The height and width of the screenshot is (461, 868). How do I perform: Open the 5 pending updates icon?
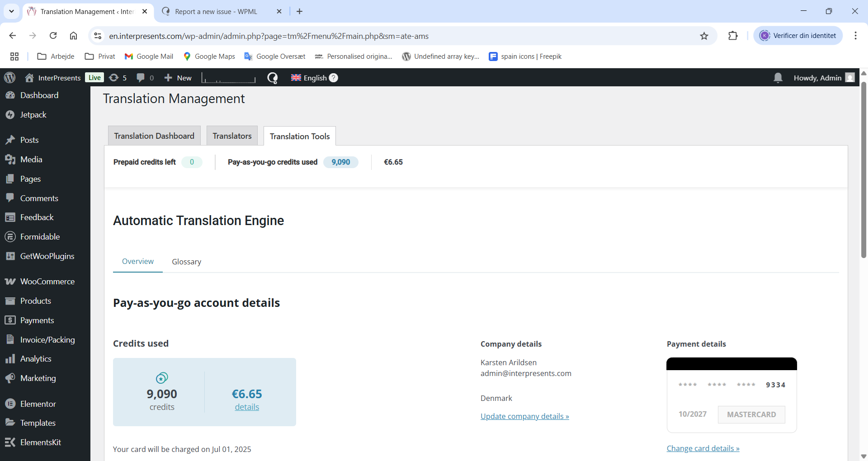pos(118,78)
